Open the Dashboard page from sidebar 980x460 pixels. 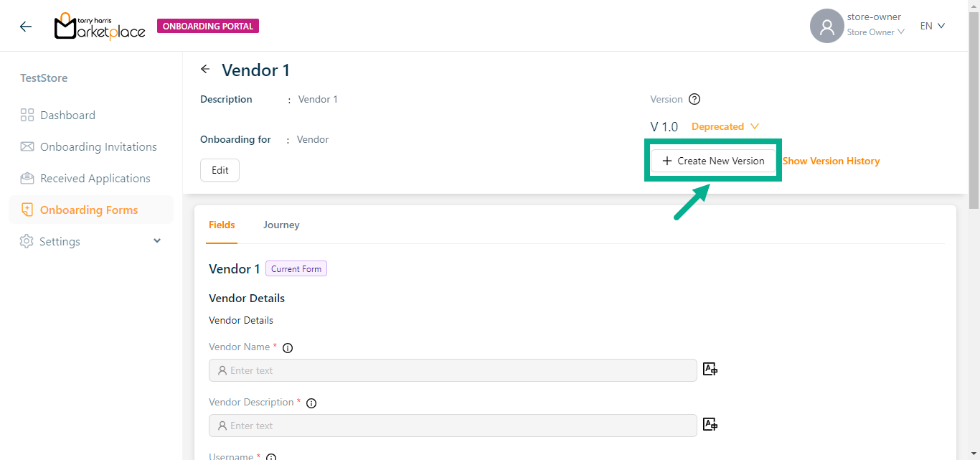point(67,116)
